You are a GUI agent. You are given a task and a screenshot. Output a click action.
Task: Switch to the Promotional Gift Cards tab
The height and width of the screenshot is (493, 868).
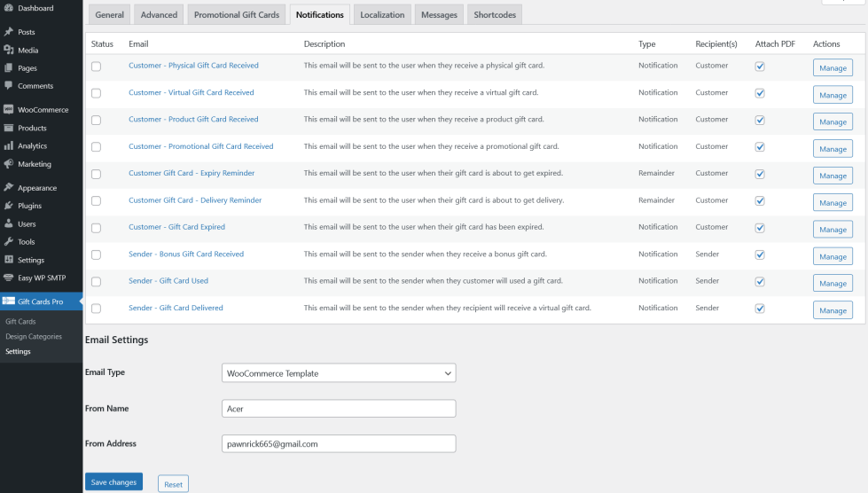coord(237,15)
